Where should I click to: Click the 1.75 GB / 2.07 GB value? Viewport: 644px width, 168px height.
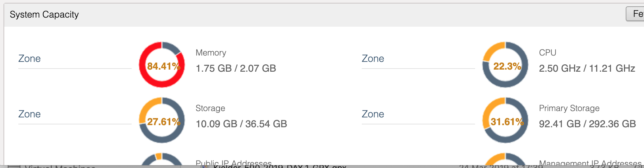[x=236, y=68]
